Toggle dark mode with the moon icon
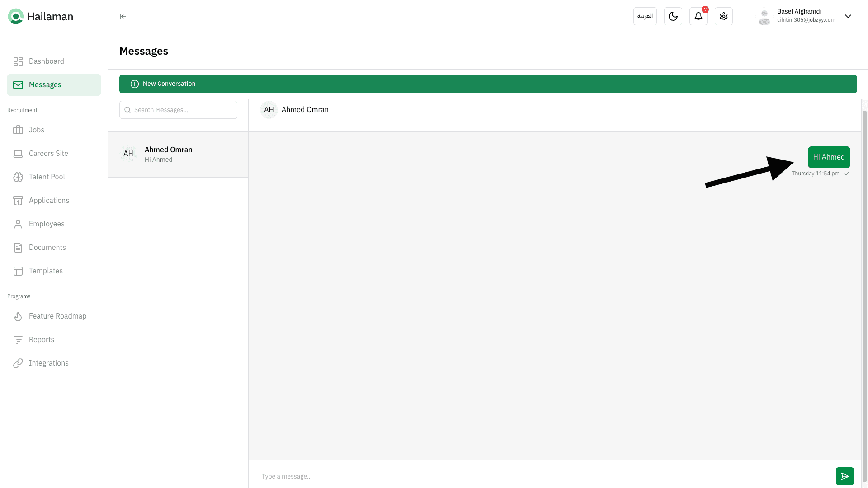 (673, 16)
